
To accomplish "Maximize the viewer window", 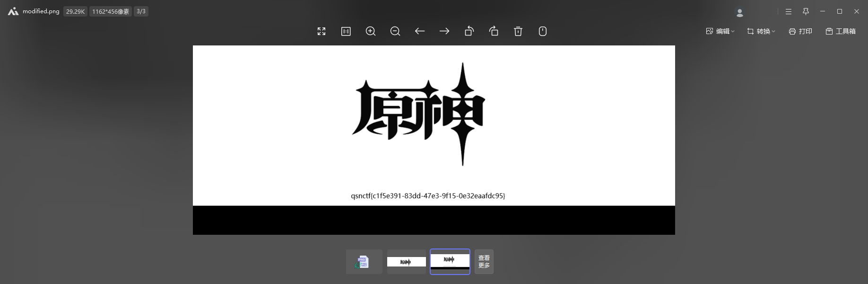I will (x=840, y=11).
